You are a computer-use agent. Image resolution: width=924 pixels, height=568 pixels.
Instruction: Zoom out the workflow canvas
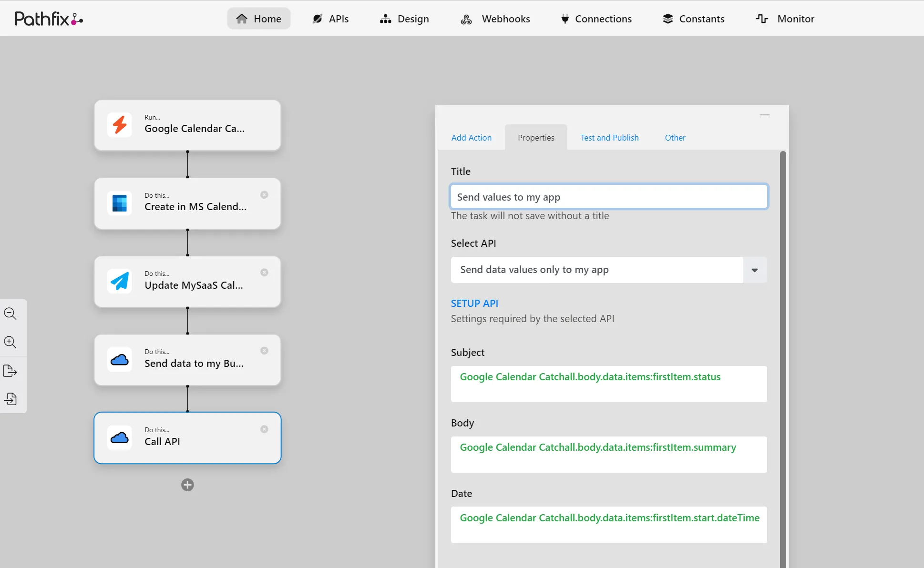10,314
